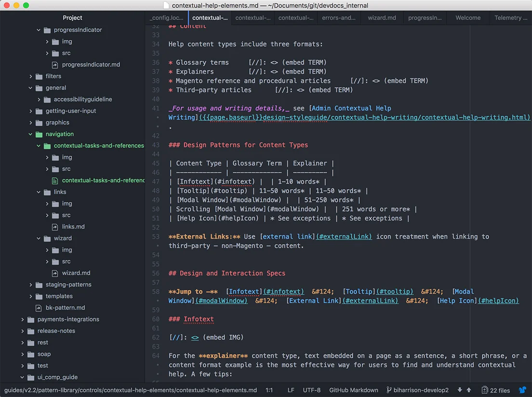
Task: Click the links folder icon
Action: 47,192
